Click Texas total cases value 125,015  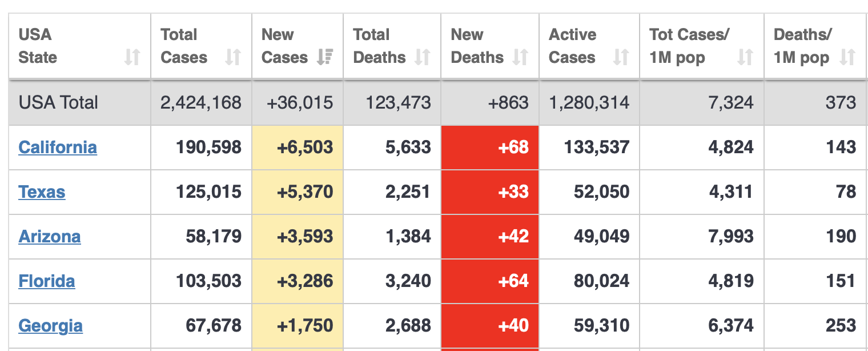(208, 192)
